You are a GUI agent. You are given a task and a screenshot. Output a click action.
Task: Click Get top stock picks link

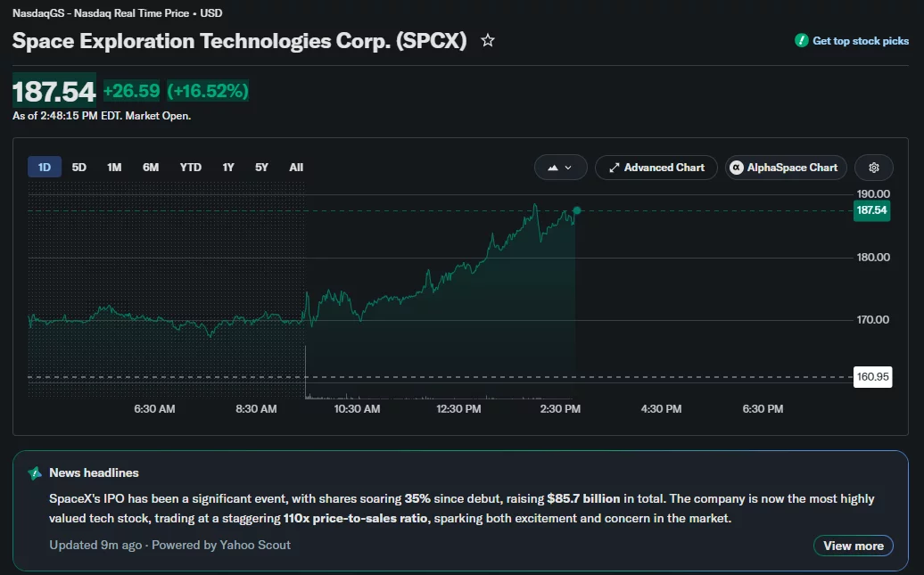861,41
